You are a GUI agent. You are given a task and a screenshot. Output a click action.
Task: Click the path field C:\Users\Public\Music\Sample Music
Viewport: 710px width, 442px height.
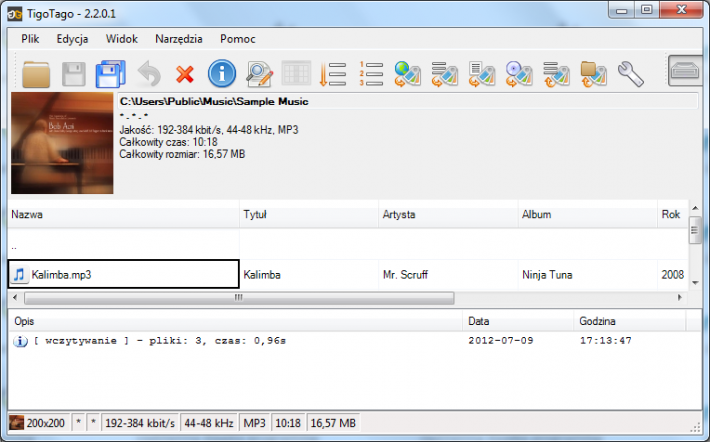[408, 101]
